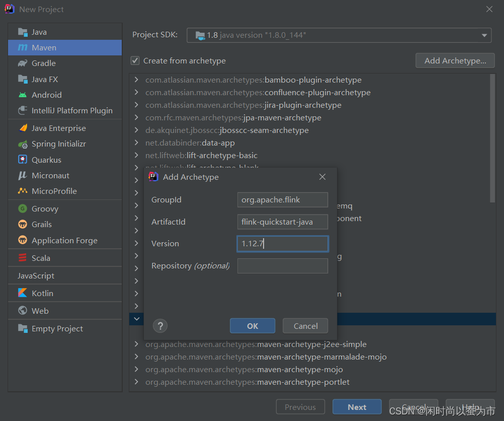
Task: Pick Empty Project label
Action: tap(57, 329)
